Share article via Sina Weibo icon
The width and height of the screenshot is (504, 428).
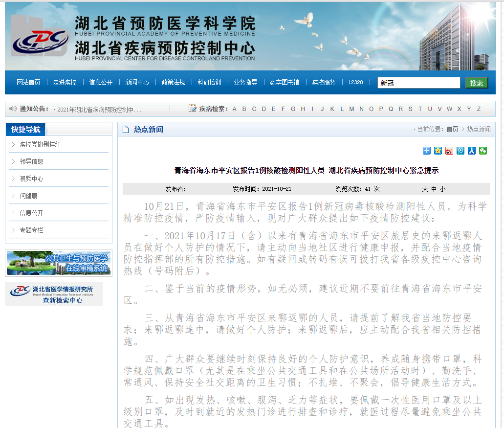(449, 151)
